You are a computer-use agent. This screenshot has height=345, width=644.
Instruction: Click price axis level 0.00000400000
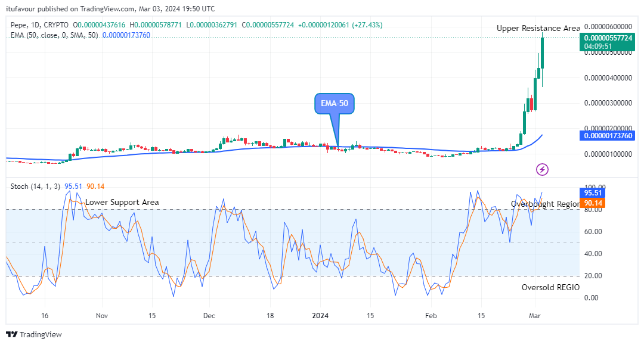[608, 77]
